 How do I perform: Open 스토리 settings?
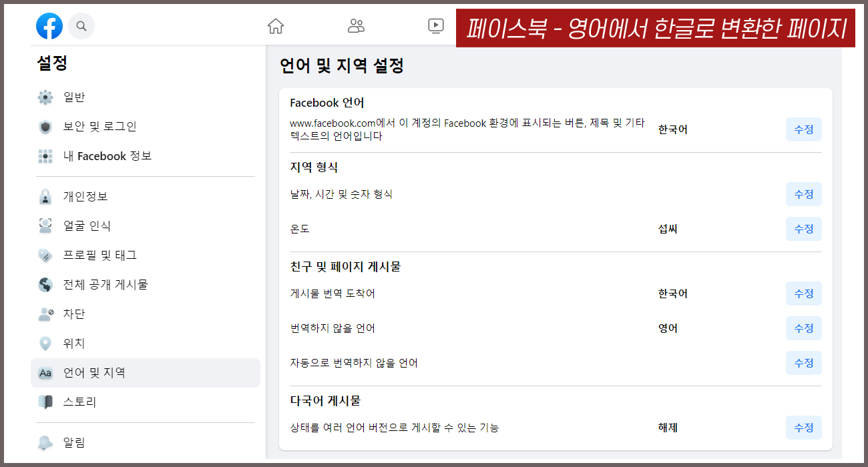click(x=146, y=402)
